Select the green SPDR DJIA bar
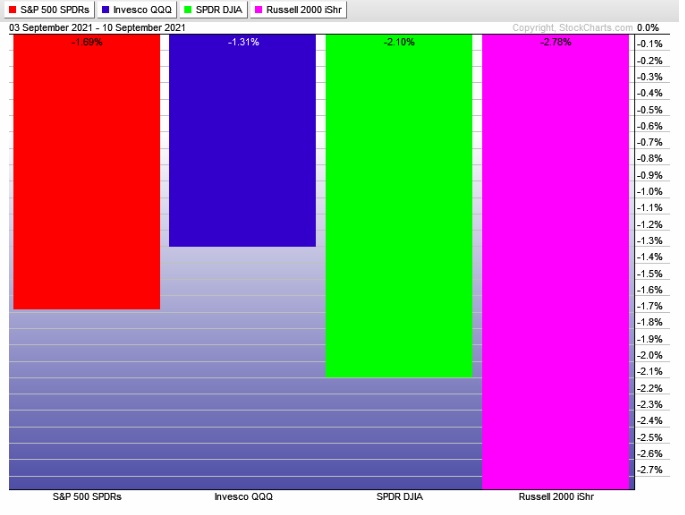685x515 pixels. [x=399, y=206]
